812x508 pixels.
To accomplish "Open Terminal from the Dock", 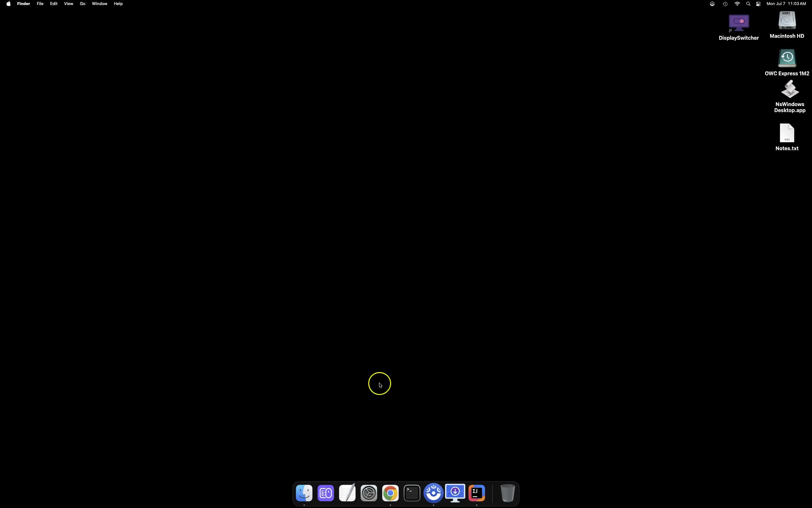I will (x=412, y=493).
